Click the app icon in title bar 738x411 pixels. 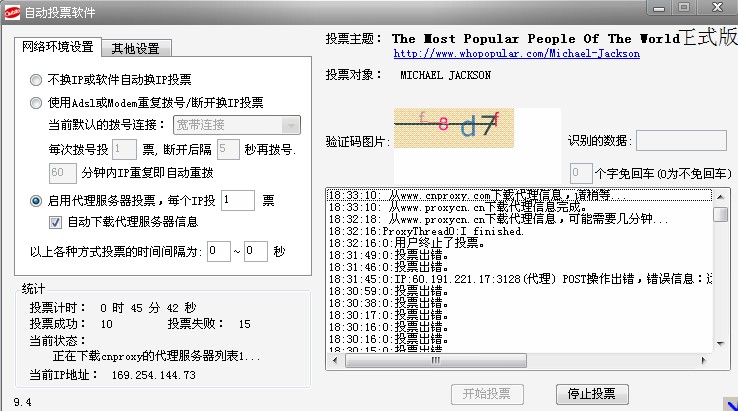coord(12,12)
